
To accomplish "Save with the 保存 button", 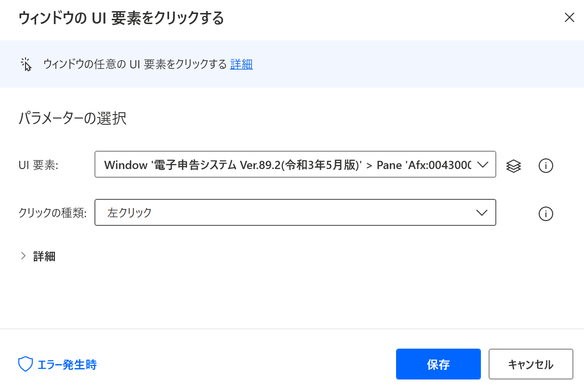I will tap(438, 364).
